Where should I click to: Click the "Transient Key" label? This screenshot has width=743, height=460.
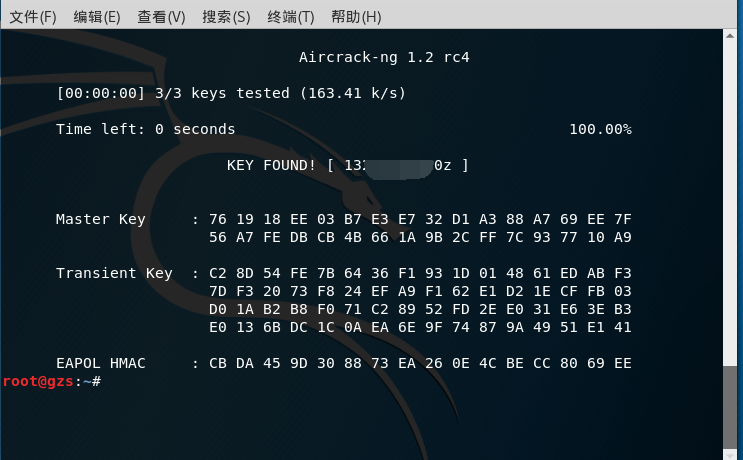114,273
